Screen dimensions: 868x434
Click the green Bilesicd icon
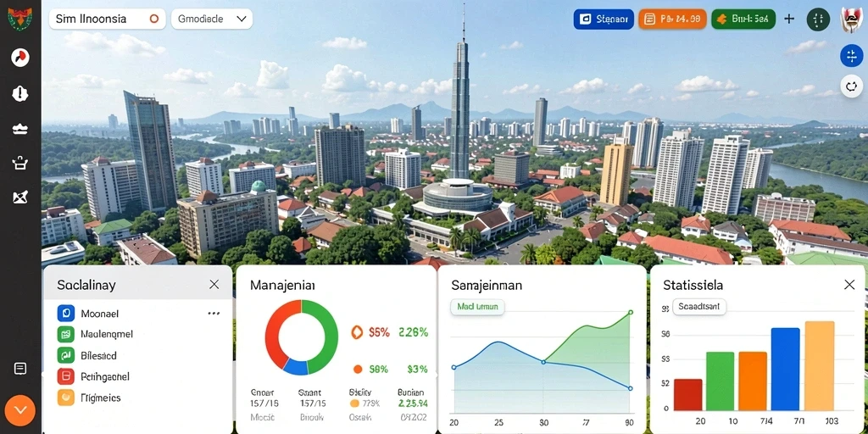point(66,355)
